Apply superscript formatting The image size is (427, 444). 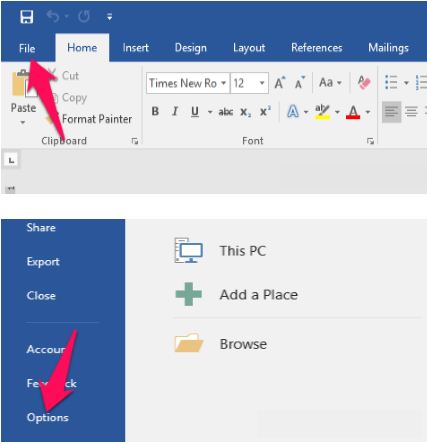coord(265,111)
